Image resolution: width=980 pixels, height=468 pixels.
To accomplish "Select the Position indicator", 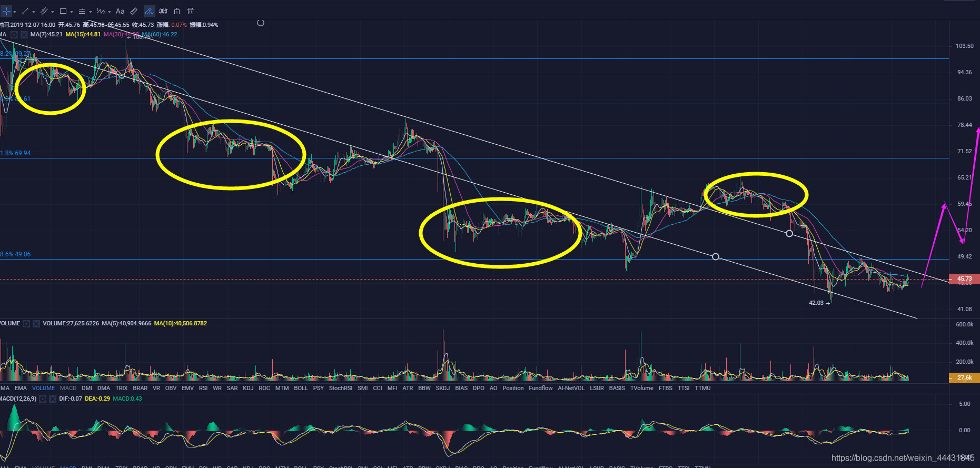I will 513,388.
